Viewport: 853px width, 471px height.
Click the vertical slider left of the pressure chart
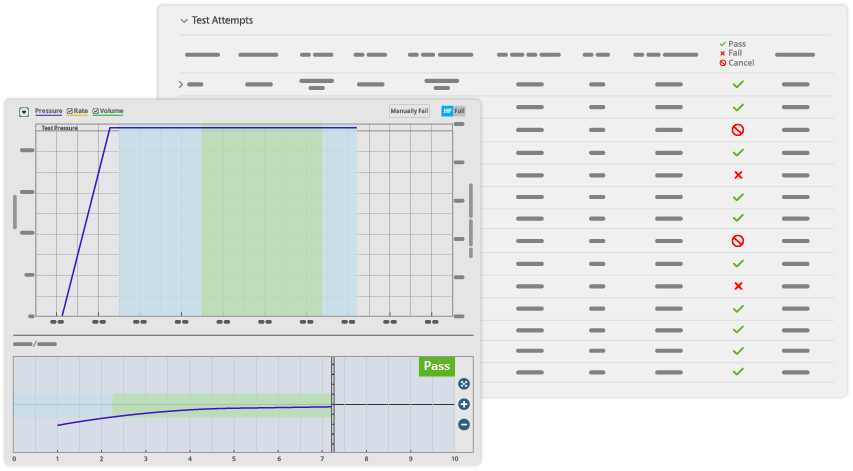tap(15, 212)
